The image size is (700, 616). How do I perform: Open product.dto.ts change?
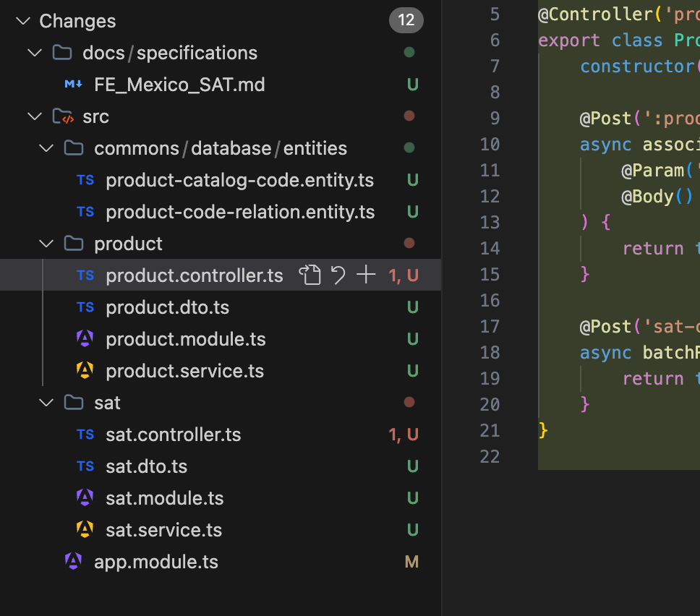(x=221, y=307)
